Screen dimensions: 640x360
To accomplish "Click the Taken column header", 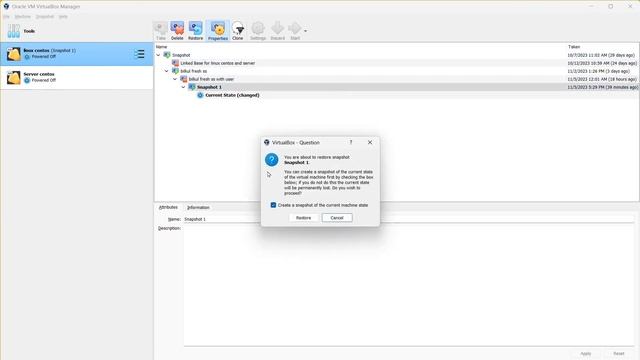I will [574, 47].
